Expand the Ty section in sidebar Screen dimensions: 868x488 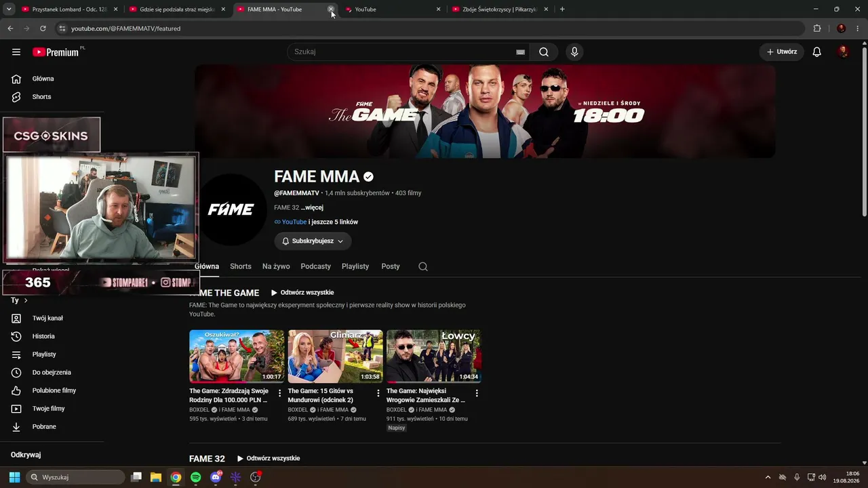click(x=19, y=300)
